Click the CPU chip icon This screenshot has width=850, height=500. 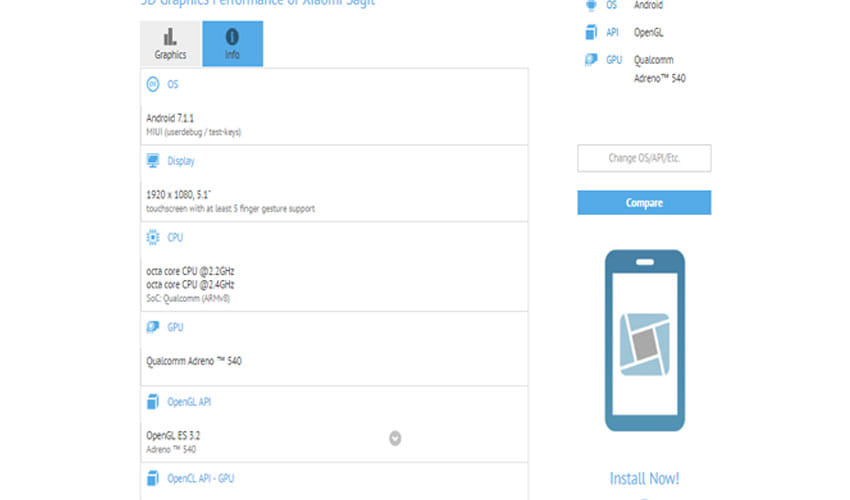[x=153, y=238]
